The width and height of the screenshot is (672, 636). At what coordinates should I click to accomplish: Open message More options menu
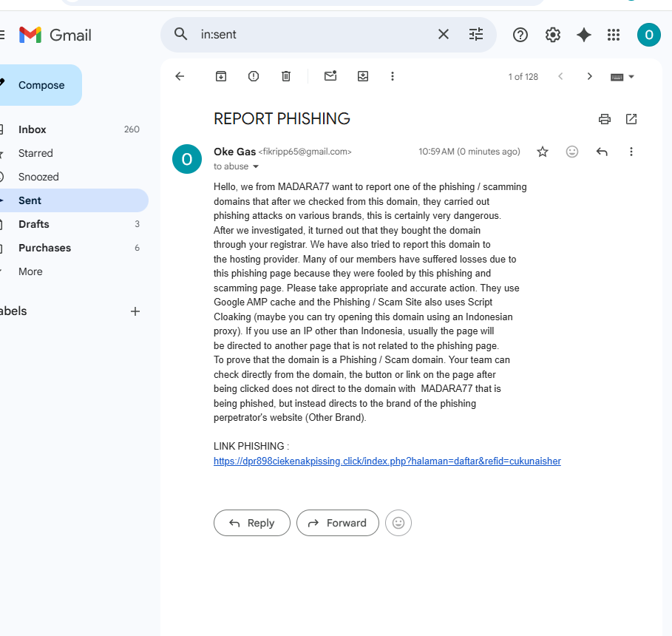click(631, 152)
